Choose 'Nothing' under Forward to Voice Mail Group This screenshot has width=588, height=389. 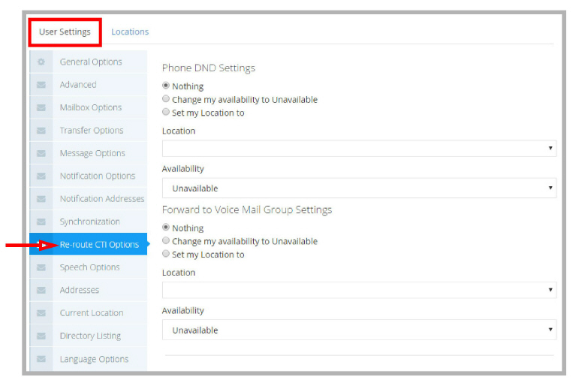pos(166,228)
